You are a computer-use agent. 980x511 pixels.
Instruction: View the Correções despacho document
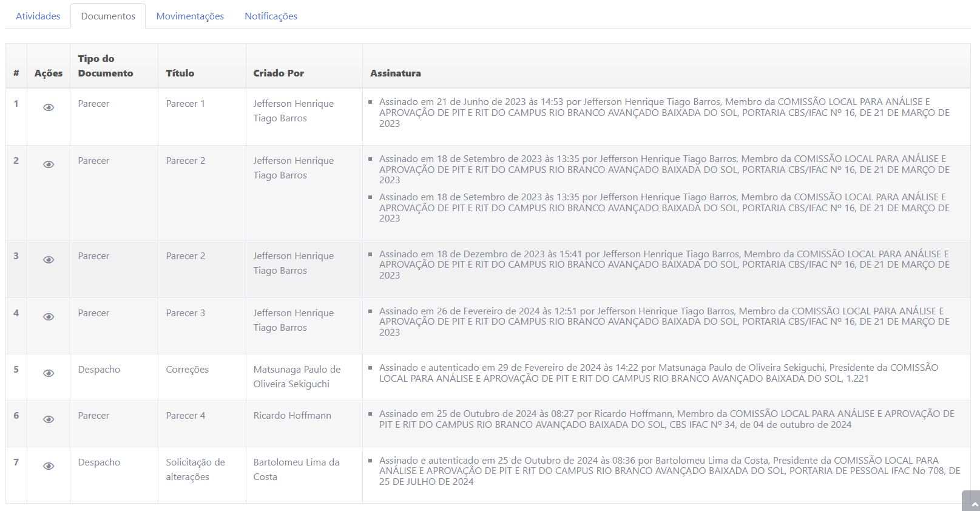(49, 373)
